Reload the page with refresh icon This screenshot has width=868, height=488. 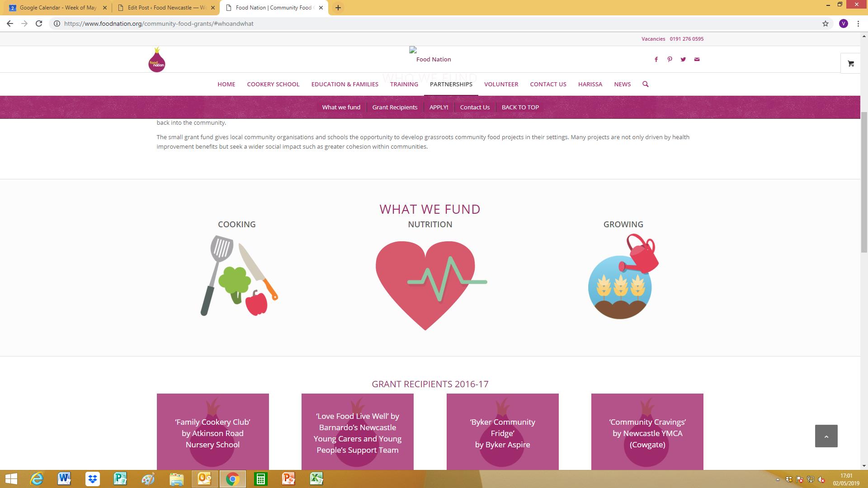[39, 23]
